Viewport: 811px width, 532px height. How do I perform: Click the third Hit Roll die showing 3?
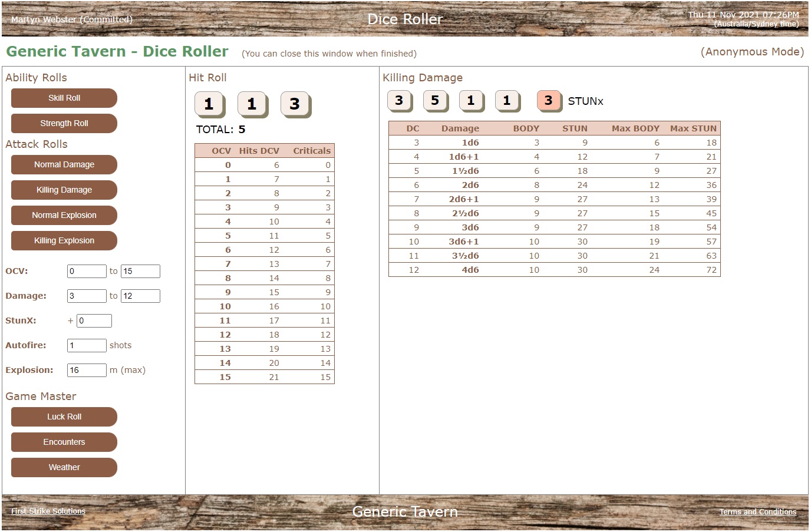pyautogui.click(x=295, y=105)
